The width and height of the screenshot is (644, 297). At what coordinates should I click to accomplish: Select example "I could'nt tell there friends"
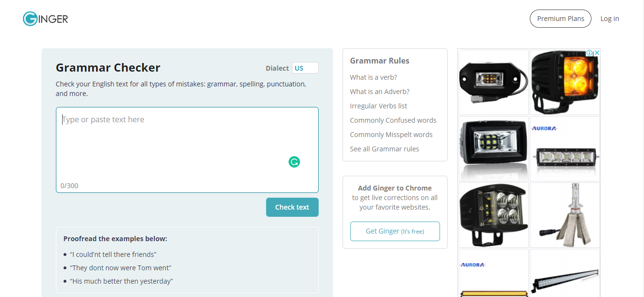coord(113,255)
